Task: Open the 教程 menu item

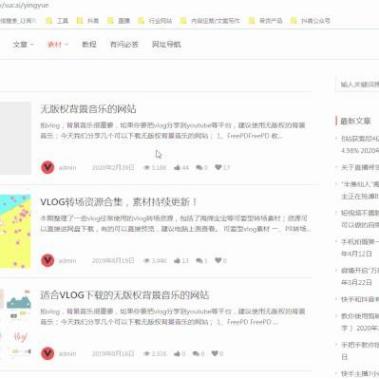Action: click(x=89, y=44)
